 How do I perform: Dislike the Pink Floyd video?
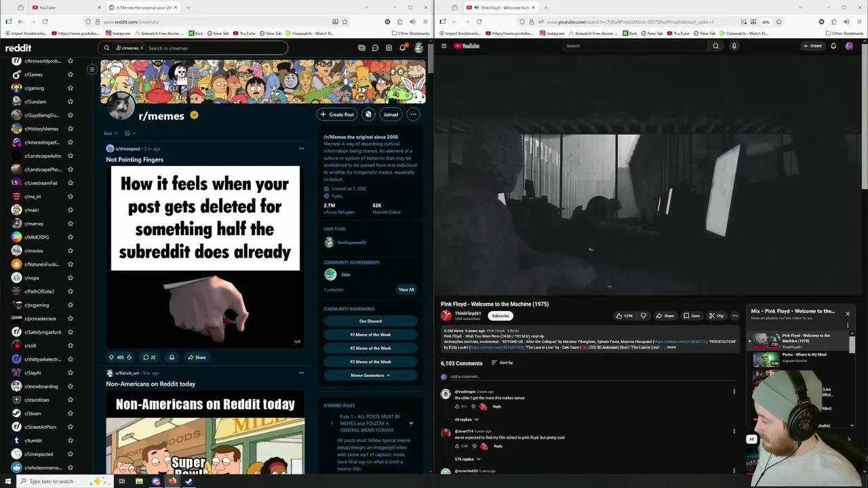click(x=644, y=316)
